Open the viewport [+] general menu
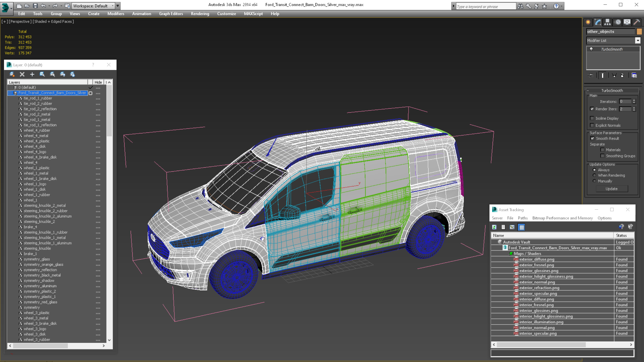 4,21
